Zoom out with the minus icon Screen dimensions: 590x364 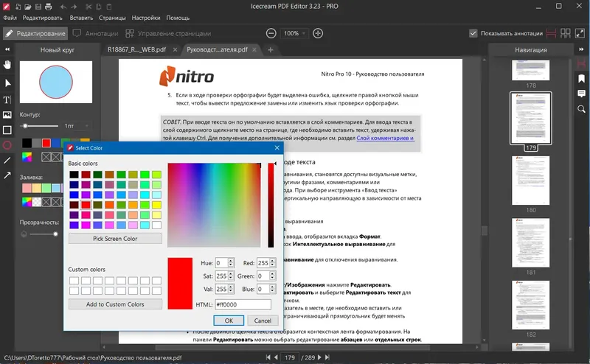coord(271,33)
